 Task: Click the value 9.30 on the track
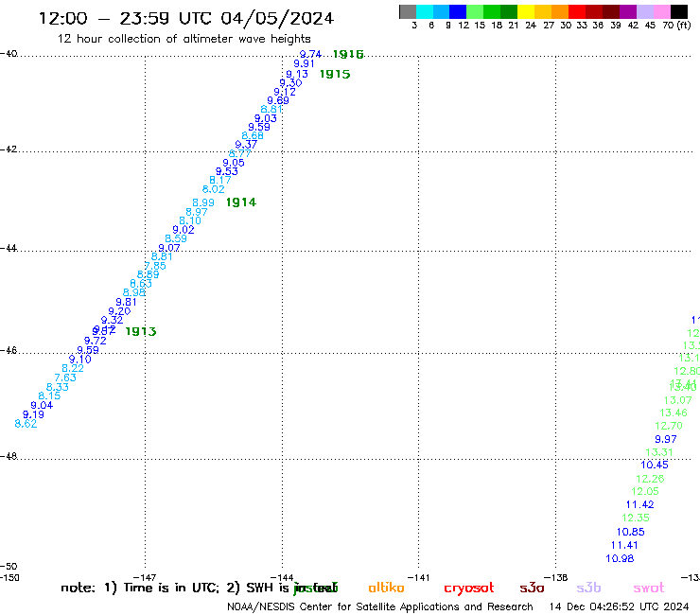point(290,82)
